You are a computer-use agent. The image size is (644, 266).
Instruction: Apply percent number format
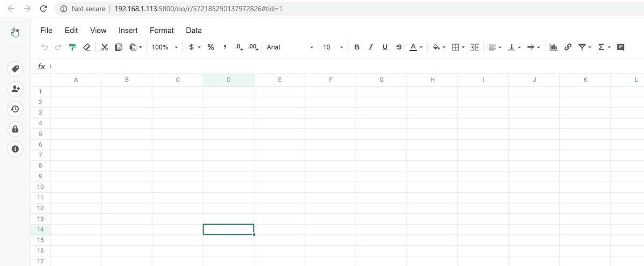pos(211,47)
